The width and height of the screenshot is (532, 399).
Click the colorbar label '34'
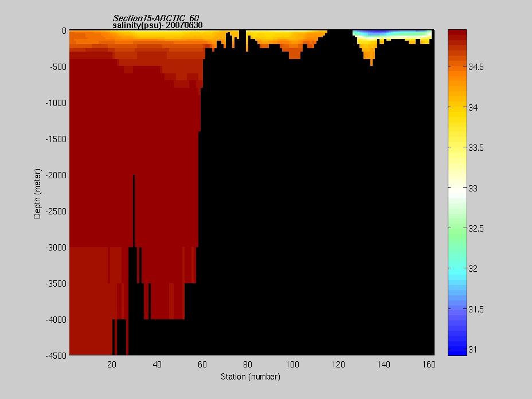click(473, 108)
